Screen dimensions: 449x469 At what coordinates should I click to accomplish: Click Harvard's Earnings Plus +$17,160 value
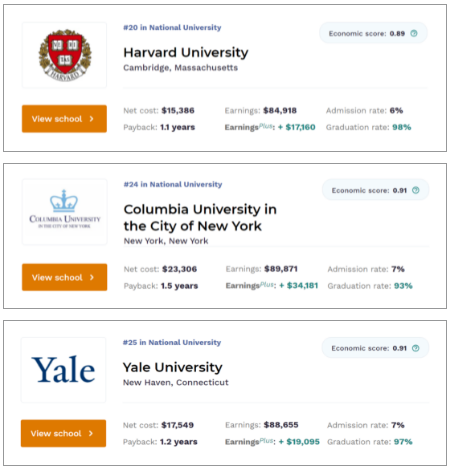coord(297,127)
